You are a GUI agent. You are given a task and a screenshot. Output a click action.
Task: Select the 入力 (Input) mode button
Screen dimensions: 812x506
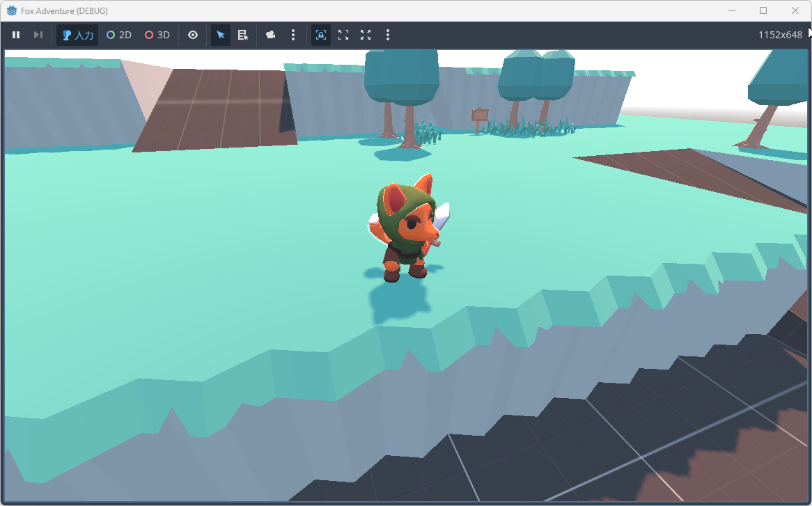point(77,35)
